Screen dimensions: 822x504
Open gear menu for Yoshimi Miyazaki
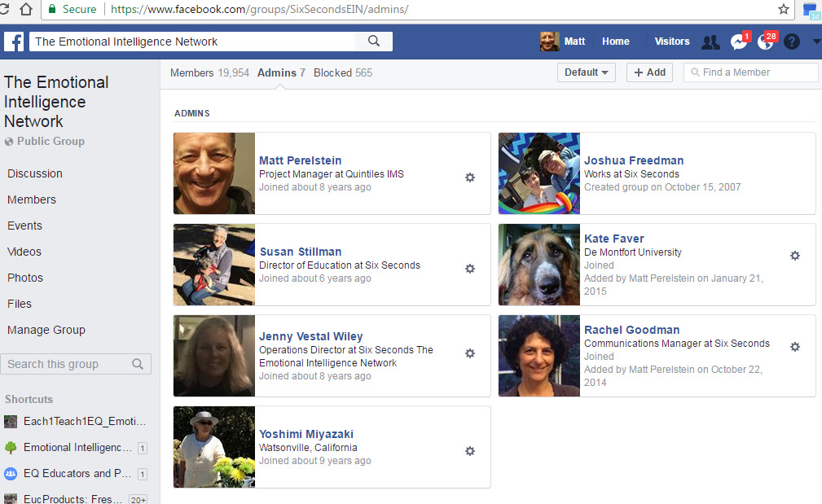point(470,451)
